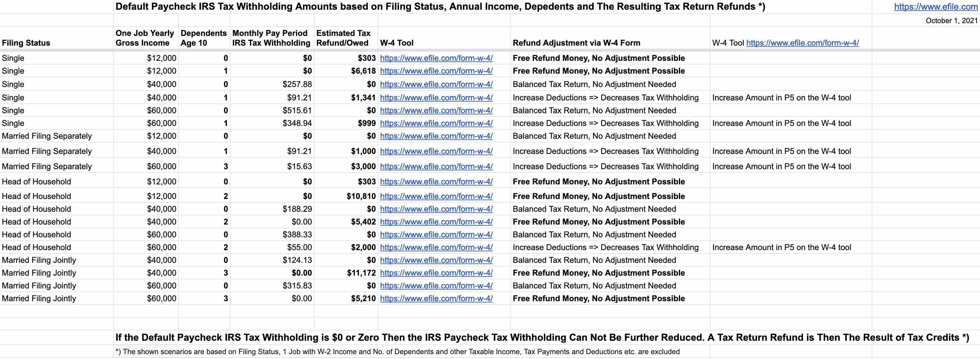Select the $388.33 withholding cell
Viewport: 980px width, 359px height.
click(272, 235)
